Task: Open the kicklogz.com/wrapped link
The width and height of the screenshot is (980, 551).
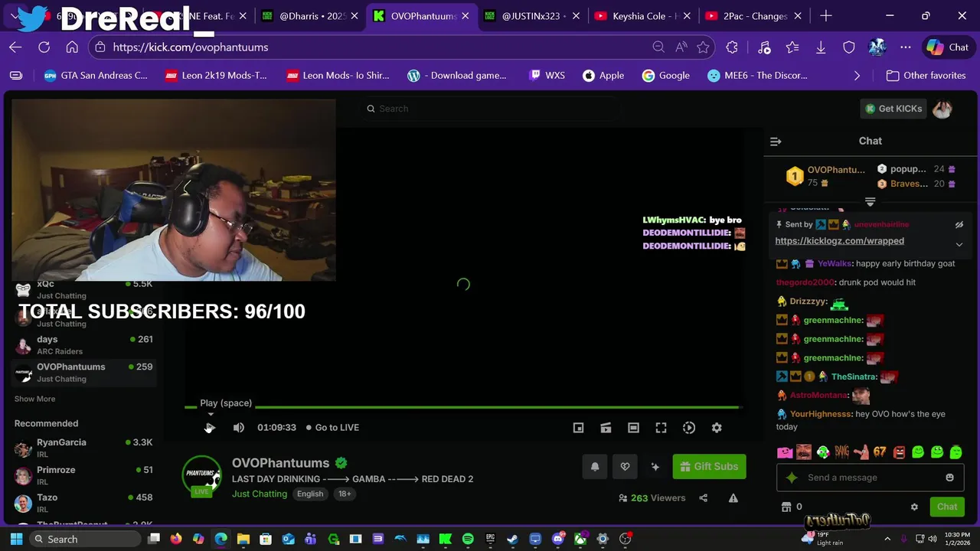Action: point(839,241)
